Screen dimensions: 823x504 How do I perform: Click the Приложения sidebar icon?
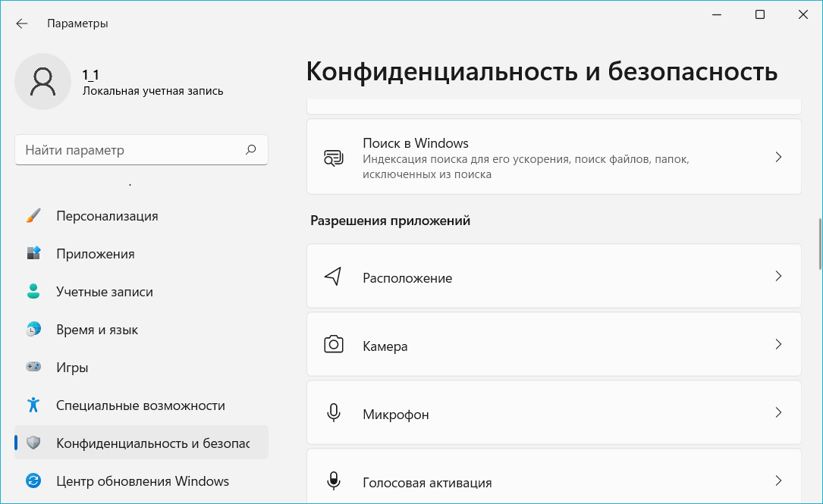(33, 254)
